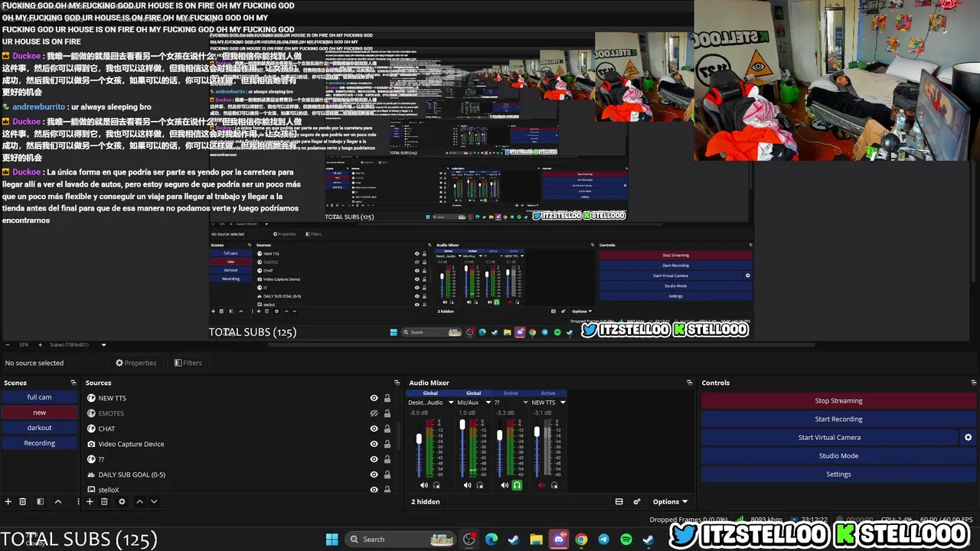Move source up with the Sources up arrow
The image size is (980, 551).
coord(139,502)
